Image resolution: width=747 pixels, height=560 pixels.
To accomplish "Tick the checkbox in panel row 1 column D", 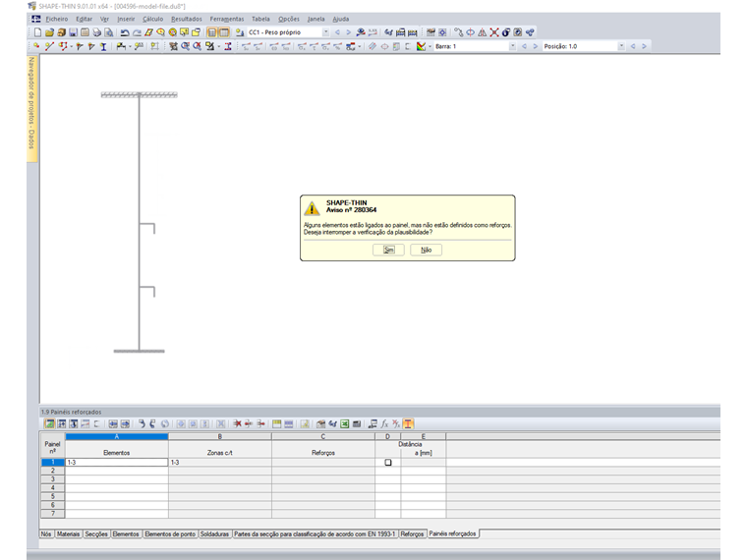I will tap(388, 463).
